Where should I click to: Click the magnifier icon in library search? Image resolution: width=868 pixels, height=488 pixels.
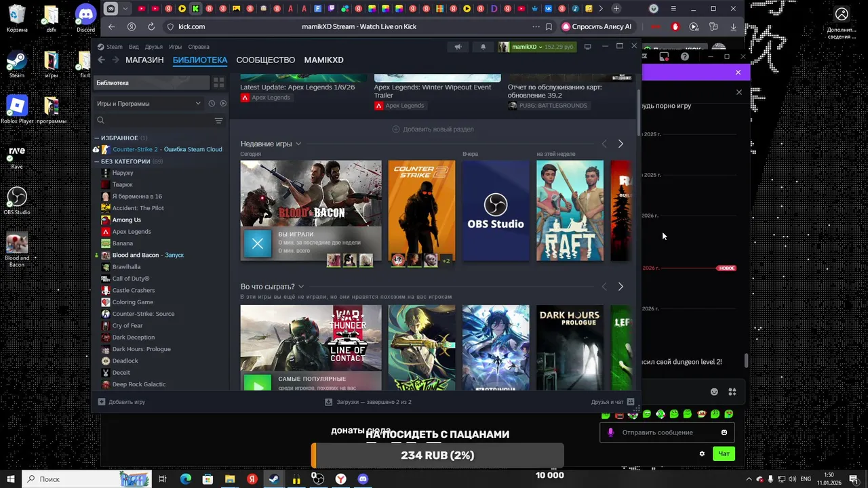click(100, 121)
